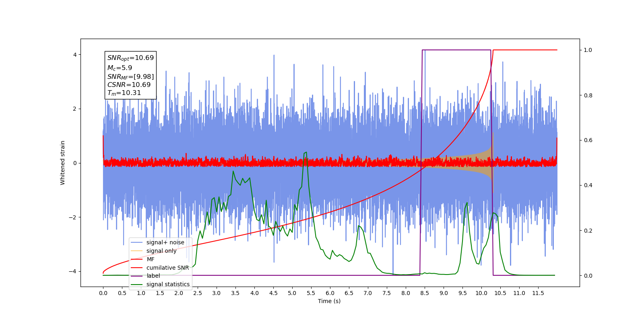Screen dimensions: 644x322
Task: Click the 'Time (s)' x-axis label
Action: (x=329, y=301)
